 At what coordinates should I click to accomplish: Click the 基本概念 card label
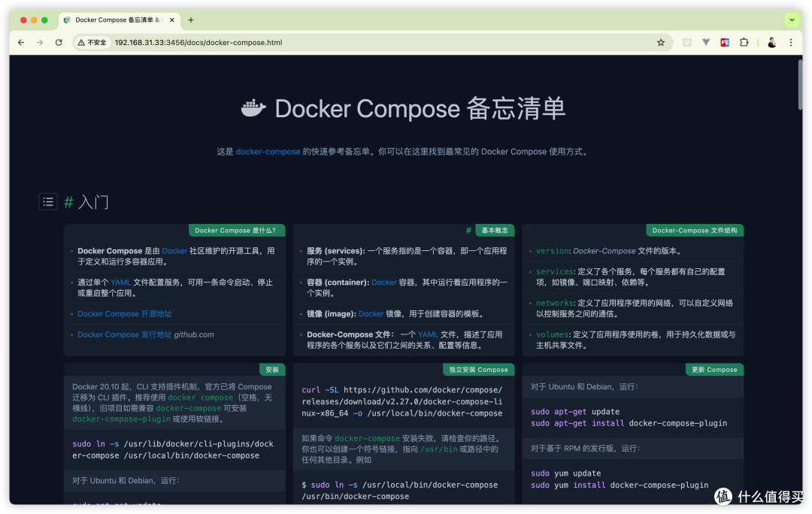pos(495,231)
